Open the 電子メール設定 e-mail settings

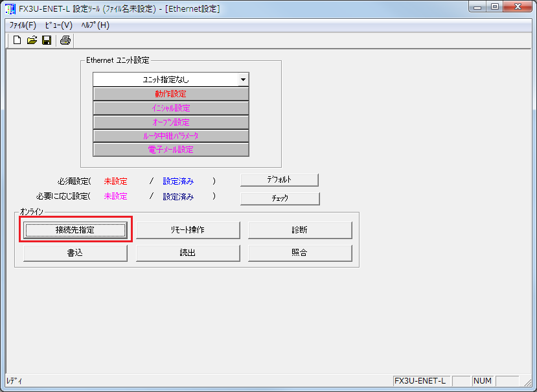coord(171,149)
